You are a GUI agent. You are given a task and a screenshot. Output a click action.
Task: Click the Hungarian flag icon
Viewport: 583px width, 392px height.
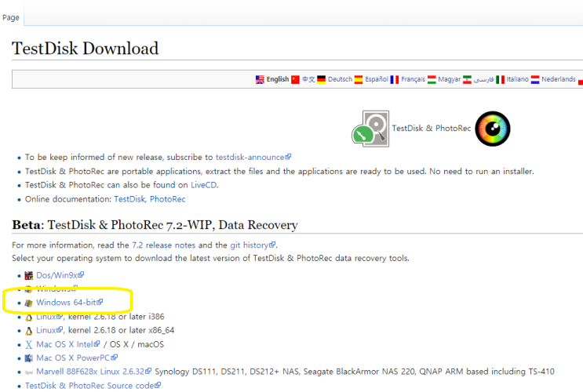(x=432, y=79)
